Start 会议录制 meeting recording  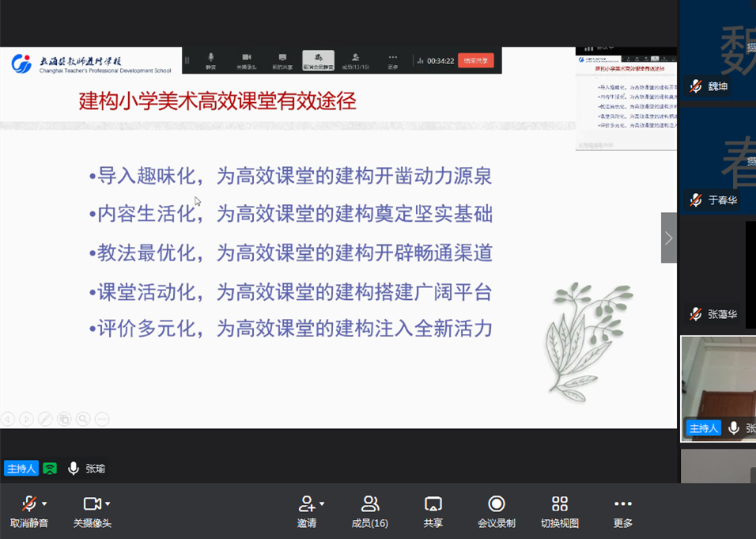pyautogui.click(x=496, y=511)
